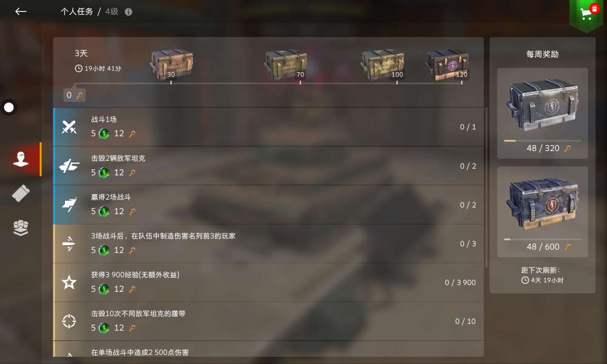
Task: Select the 70-key crate reward
Action: point(286,65)
